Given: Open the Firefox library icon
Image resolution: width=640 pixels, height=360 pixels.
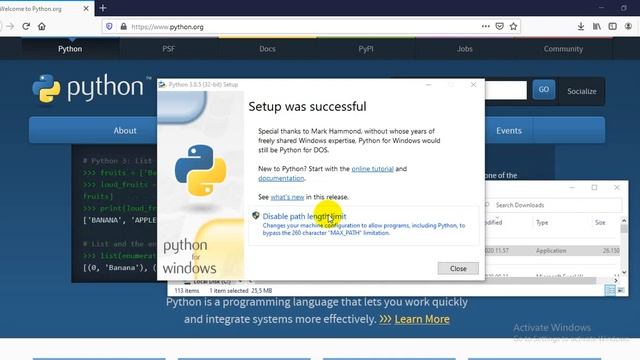Looking at the screenshot, I should coord(597,27).
